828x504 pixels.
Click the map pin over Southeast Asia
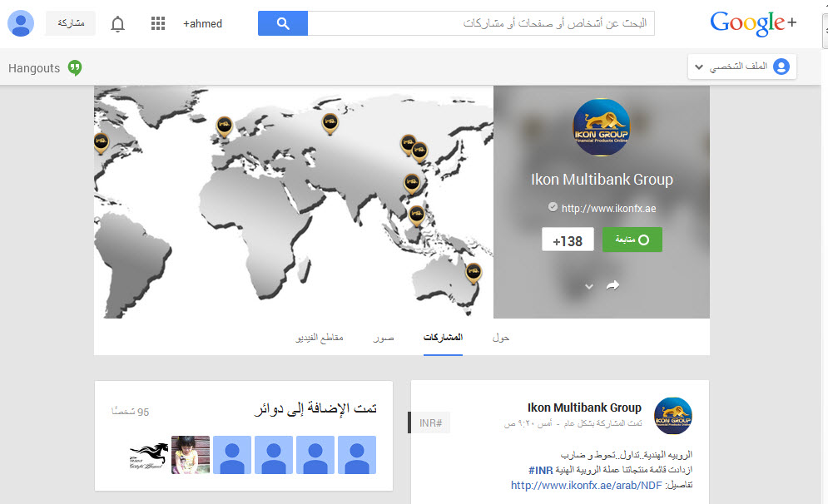[417, 216]
